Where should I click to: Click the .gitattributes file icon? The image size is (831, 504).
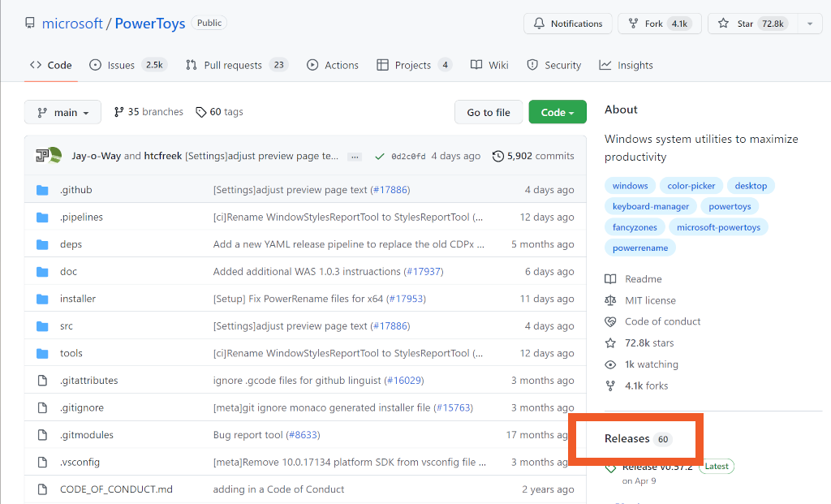[42, 381]
